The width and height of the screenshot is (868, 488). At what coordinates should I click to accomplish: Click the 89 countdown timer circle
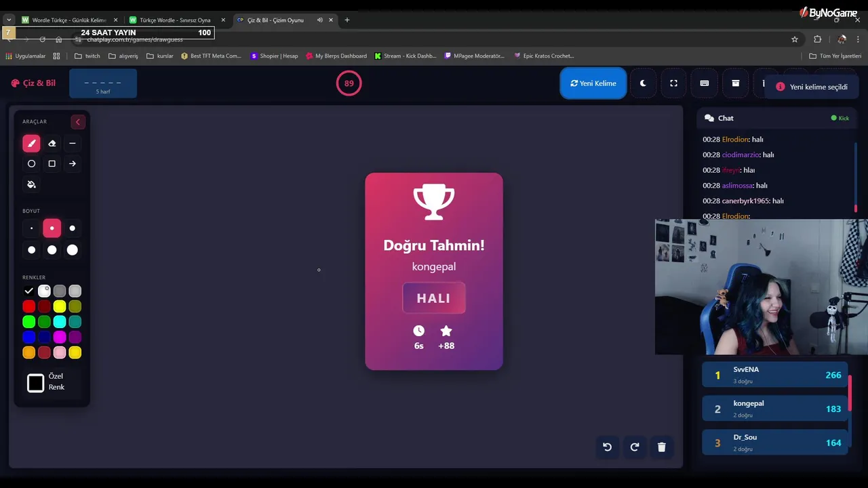pos(349,83)
